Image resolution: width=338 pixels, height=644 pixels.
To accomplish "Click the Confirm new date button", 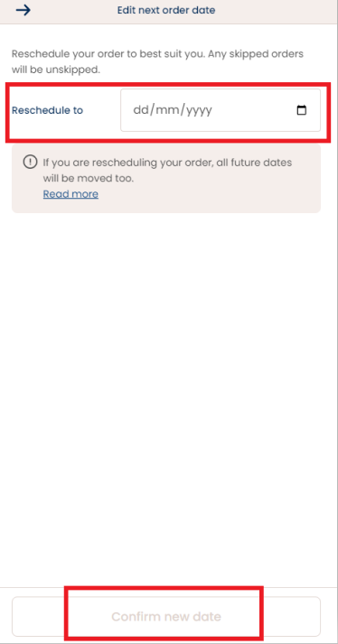I will [166, 617].
